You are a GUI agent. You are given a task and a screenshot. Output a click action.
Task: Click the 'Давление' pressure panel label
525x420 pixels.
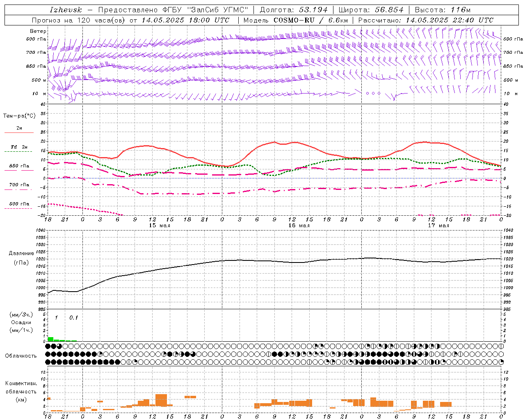[21, 253]
